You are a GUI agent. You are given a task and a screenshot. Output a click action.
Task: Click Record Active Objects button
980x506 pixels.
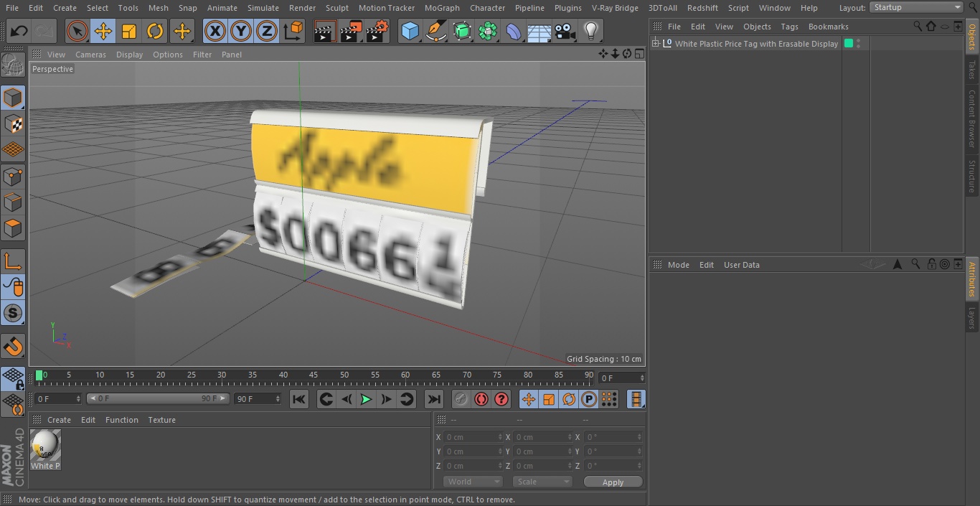(461, 399)
